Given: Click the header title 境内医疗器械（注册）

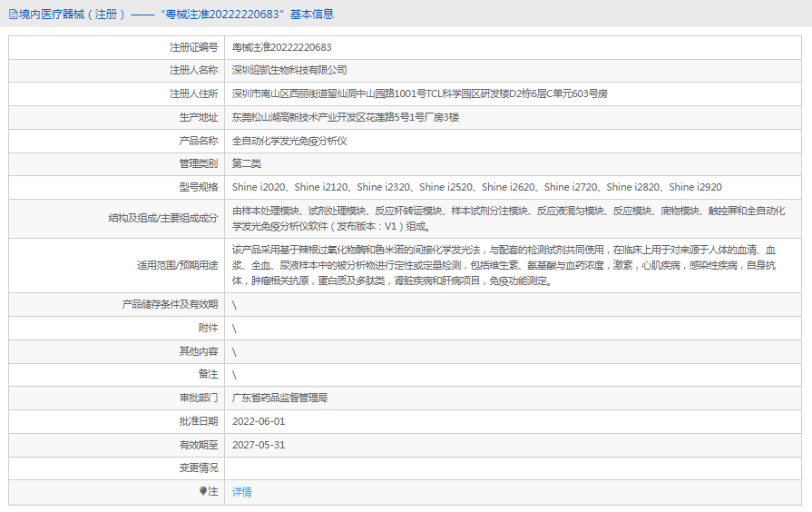Looking at the screenshot, I should [72, 14].
